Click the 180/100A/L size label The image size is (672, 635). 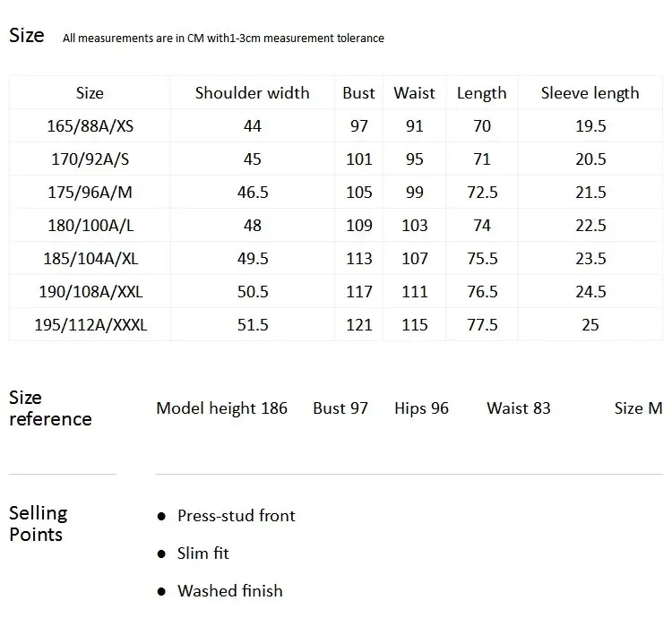point(90,226)
